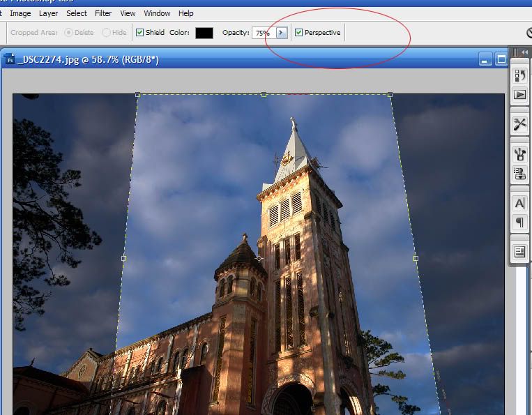Viewport: 532px width, 415px height.
Task: Open the Layer Comps panel icon
Action: tap(519, 252)
